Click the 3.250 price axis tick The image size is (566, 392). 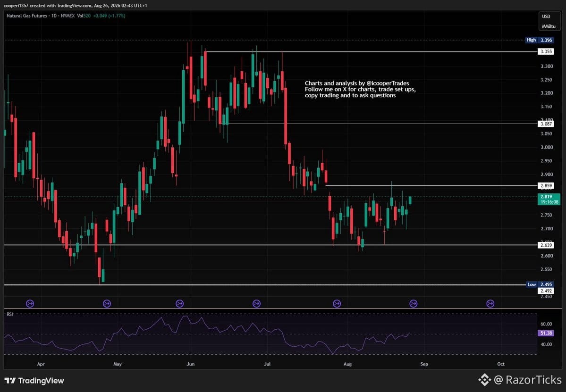pos(547,80)
